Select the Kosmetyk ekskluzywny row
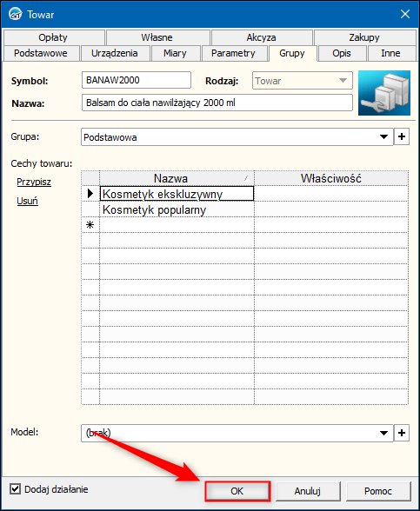 [177, 194]
